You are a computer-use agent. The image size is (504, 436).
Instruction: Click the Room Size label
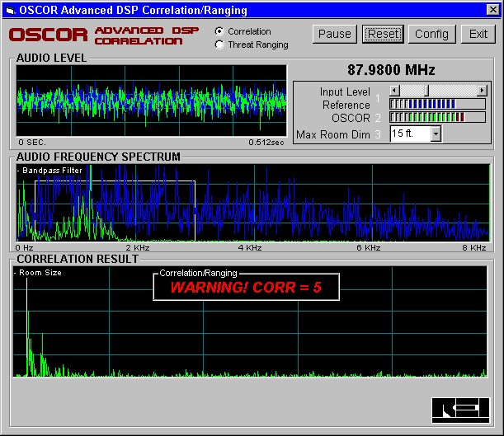[40, 273]
